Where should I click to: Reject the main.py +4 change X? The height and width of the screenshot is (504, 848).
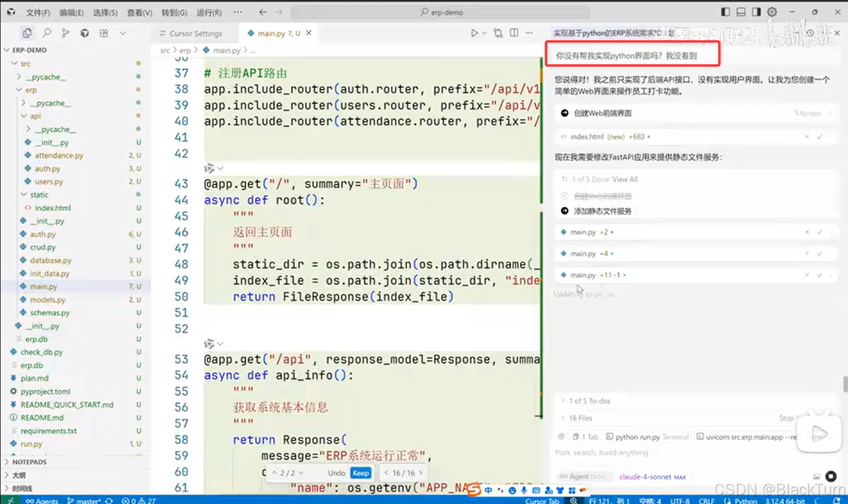(x=807, y=254)
